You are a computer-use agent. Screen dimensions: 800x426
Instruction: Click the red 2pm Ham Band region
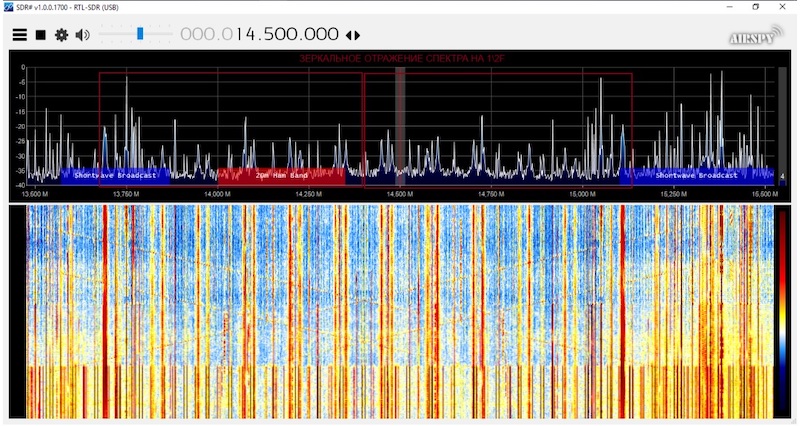[280, 175]
